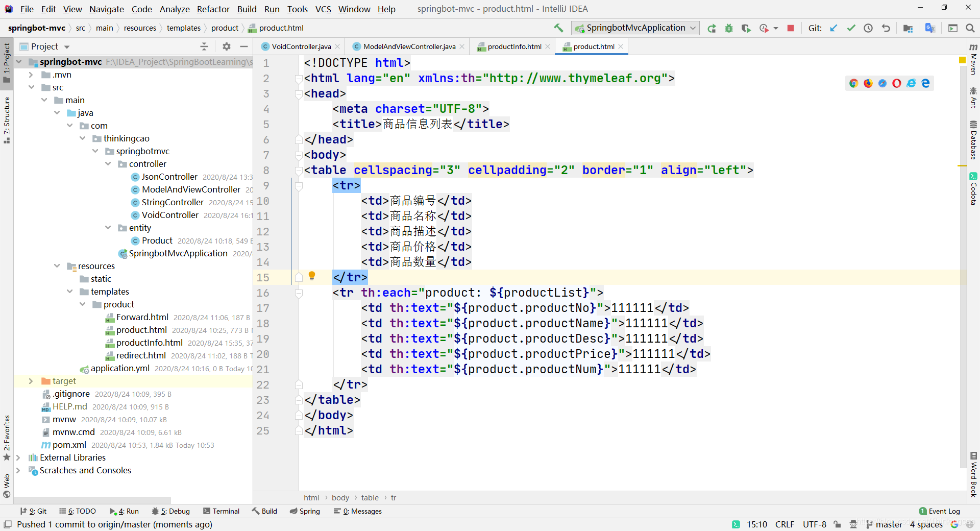
Task: Commit changes with Git green checkmark
Action: point(851,28)
